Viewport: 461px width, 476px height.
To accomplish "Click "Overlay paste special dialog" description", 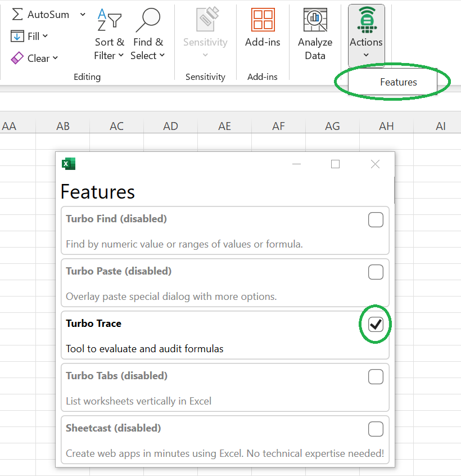I will click(171, 297).
